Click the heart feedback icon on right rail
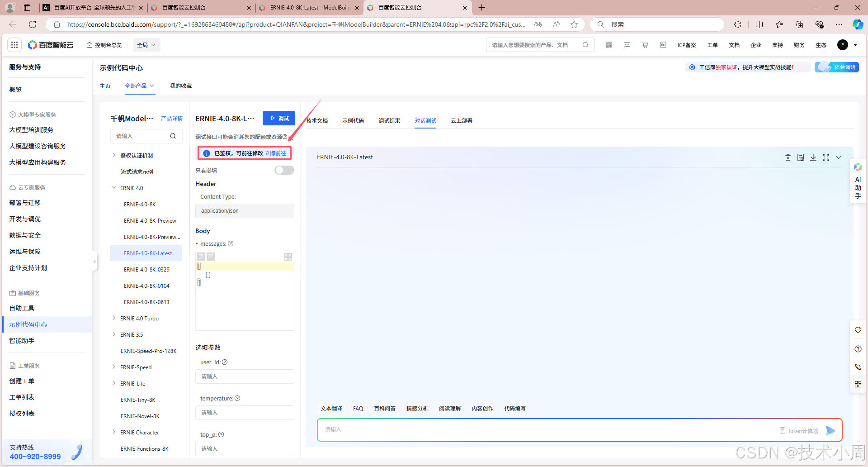 pos(858,330)
